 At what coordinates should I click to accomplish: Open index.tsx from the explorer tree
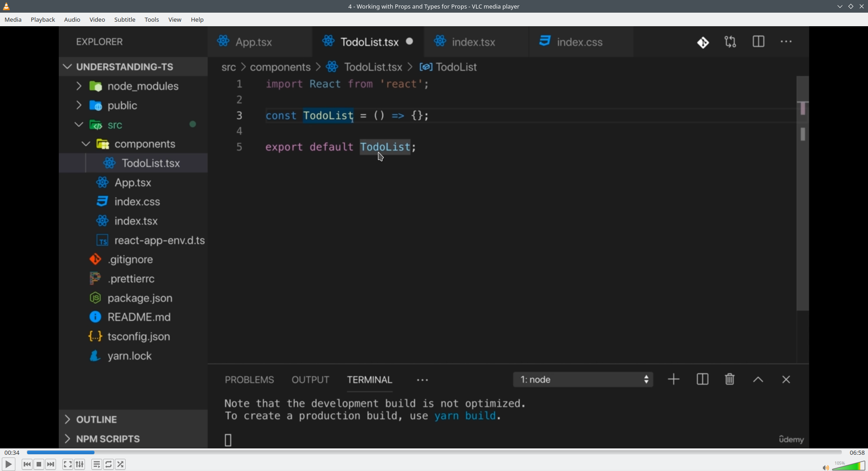coord(133,221)
